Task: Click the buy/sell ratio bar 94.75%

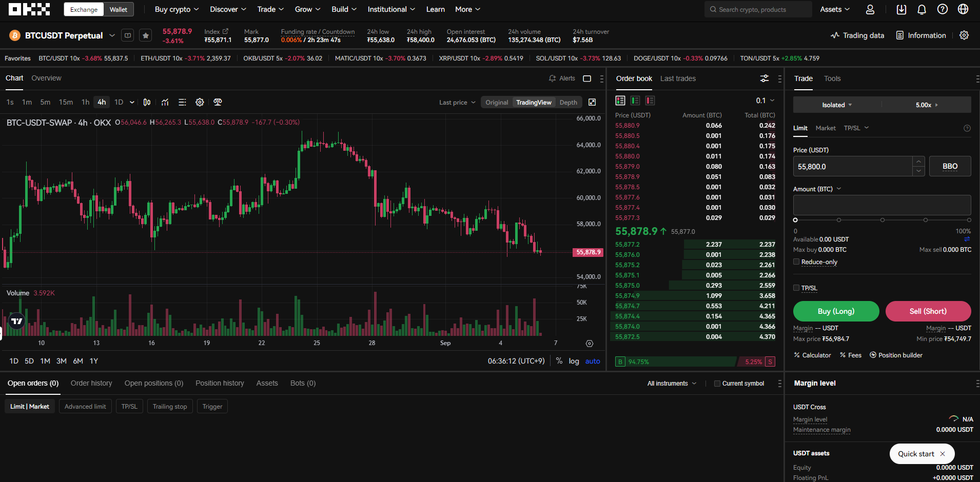Action: [x=676, y=361]
